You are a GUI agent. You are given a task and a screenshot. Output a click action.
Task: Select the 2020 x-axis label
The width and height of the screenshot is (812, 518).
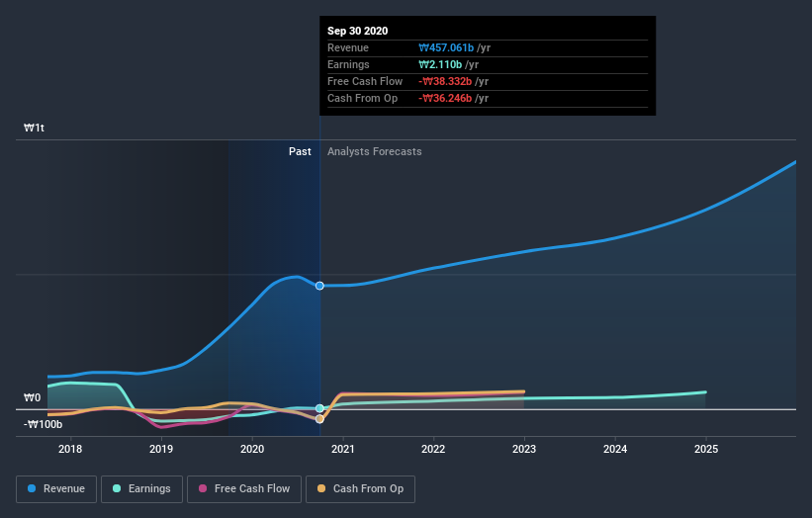click(x=252, y=449)
